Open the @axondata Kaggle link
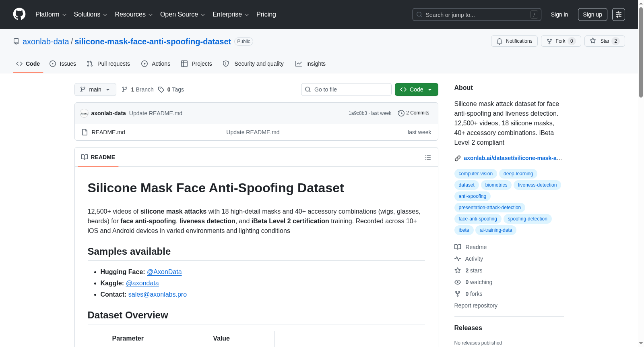This screenshot has height=347, width=644. click(142, 283)
